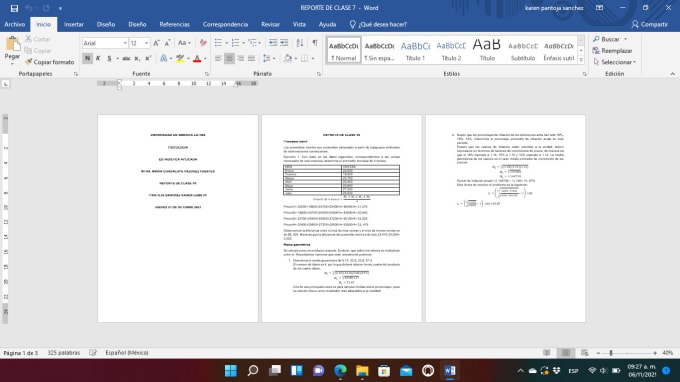This screenshot has height=382, width=680.
Task: Toggle italic K button
Action: 98,58
